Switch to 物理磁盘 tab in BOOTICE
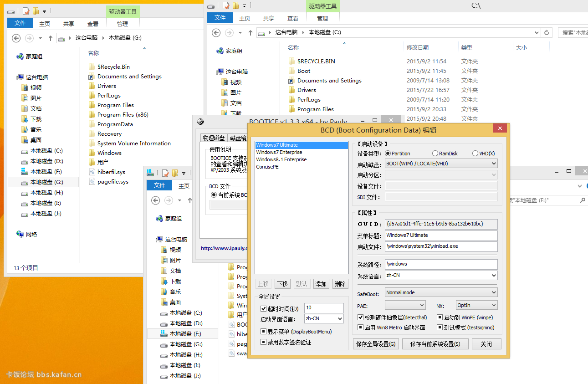 (x=214, y=138)
